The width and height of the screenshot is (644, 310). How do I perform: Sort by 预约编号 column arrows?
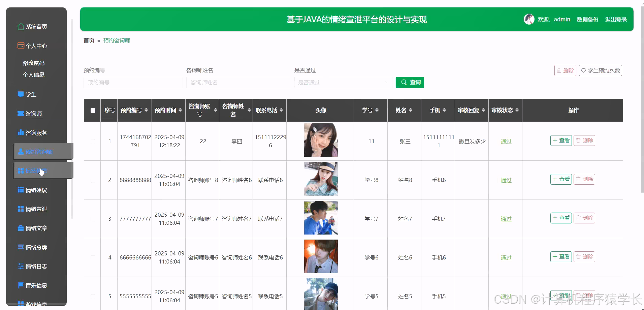(146, 110)
